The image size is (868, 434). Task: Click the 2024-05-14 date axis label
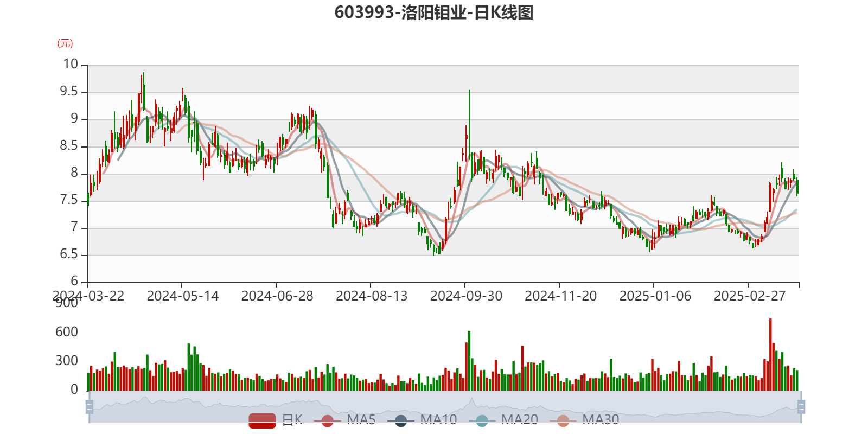coord(182,296)
